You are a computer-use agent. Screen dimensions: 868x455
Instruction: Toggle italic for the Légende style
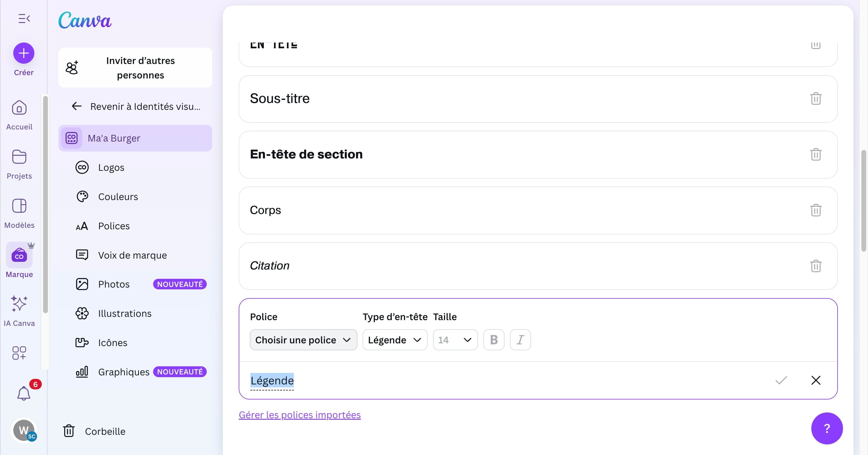tap(520, 340)
